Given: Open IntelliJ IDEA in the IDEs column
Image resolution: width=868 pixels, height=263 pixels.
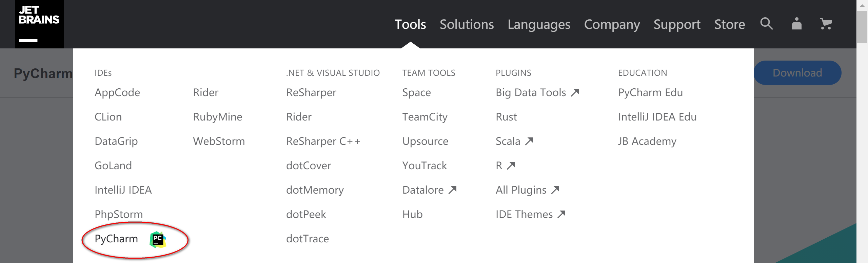Looking at the screenshot, I should point(123,190).
